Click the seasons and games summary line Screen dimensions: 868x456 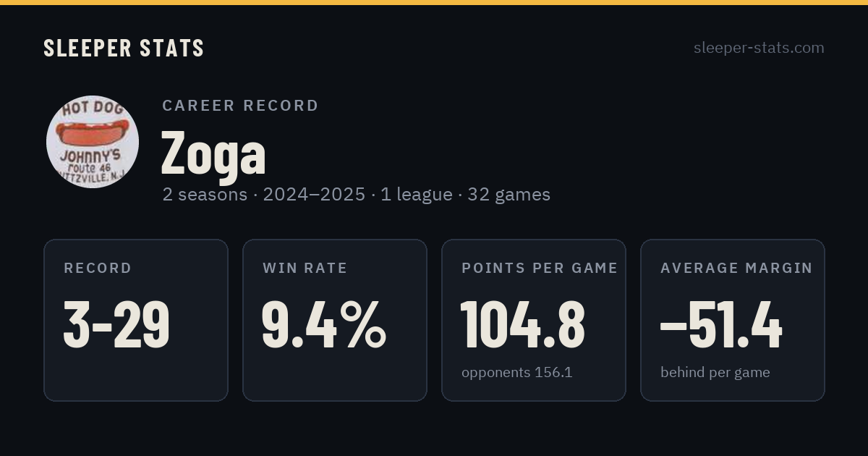357,195
